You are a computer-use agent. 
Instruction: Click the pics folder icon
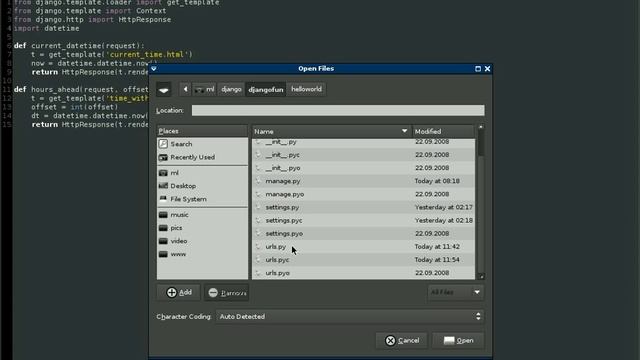pos(163,228)
